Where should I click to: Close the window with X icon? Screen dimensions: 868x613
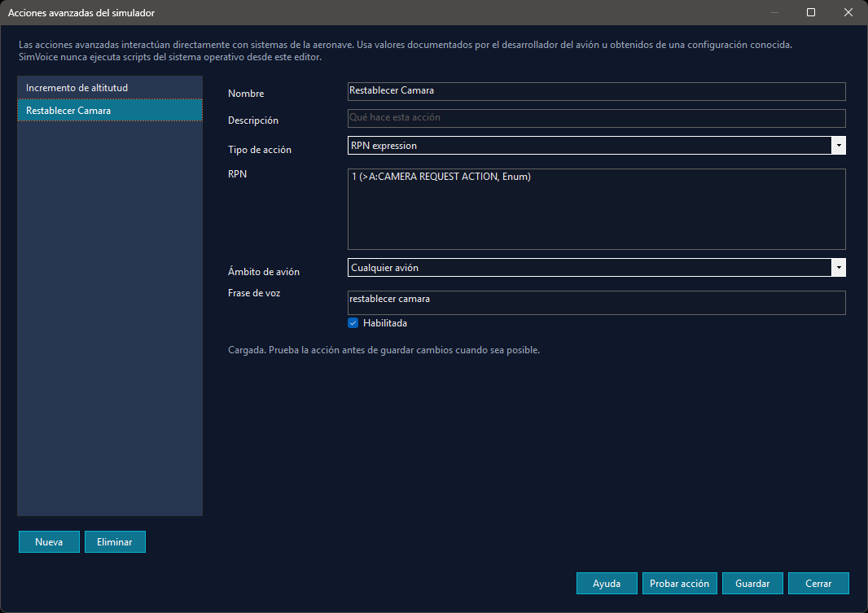[848, 12]
